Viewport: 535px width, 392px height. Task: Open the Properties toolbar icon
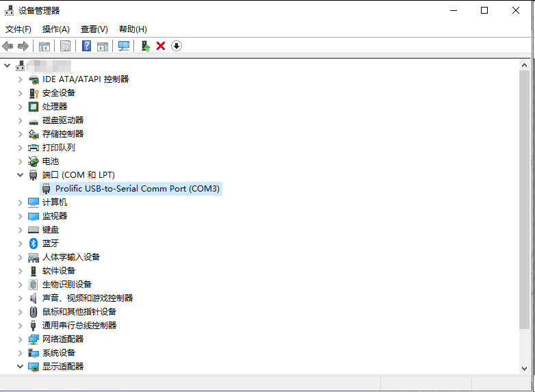pyautogui.click(x=65, y=46)
